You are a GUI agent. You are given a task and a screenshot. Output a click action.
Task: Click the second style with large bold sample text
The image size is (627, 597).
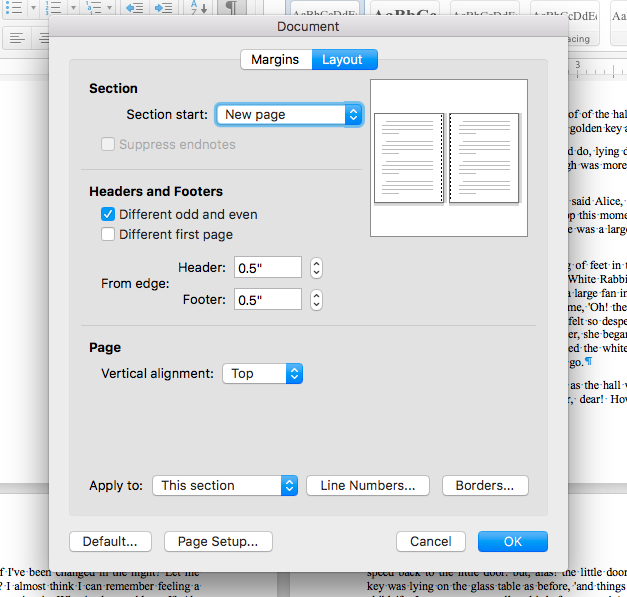pos(405,9)
